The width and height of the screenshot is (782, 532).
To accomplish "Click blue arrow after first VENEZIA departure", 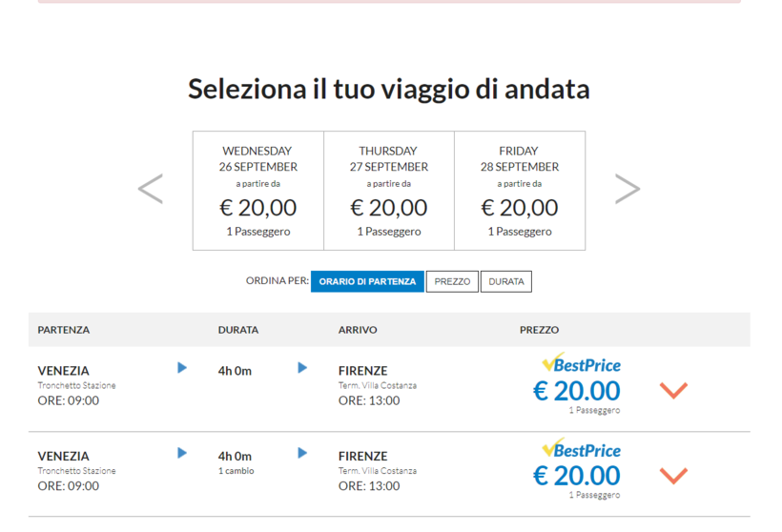I will click(182, 368).
